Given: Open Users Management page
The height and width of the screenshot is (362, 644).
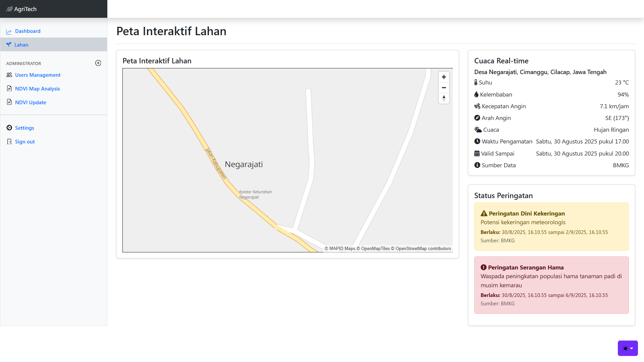Looking at the screenshot, I should pos(38,75).
